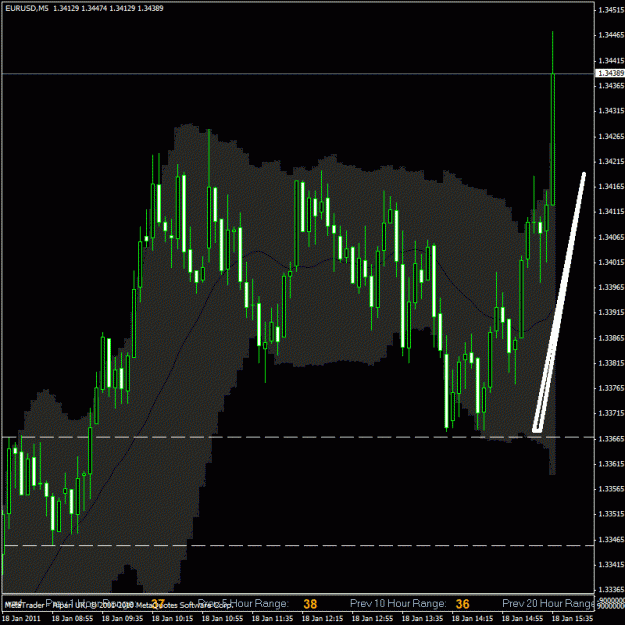Click the Prev 20 Hour Range label
Screen dimensions: 625x625
click(x=548, y=603)
